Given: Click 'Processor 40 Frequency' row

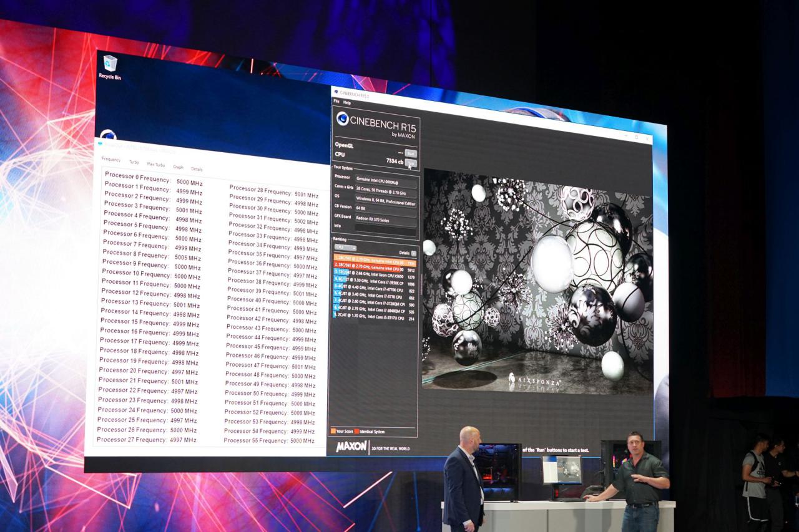Looking at the screenshot, I should [x=272, y=301].
